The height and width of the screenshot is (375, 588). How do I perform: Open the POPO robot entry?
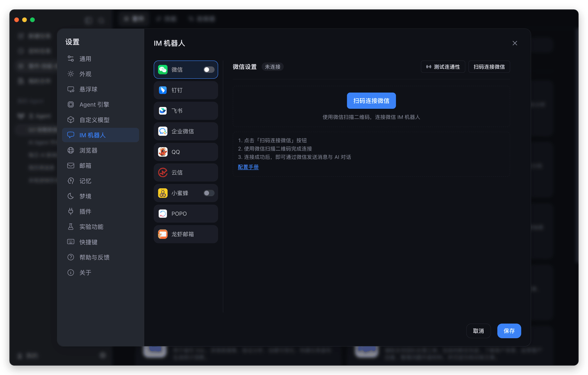[x=186, y=214]
